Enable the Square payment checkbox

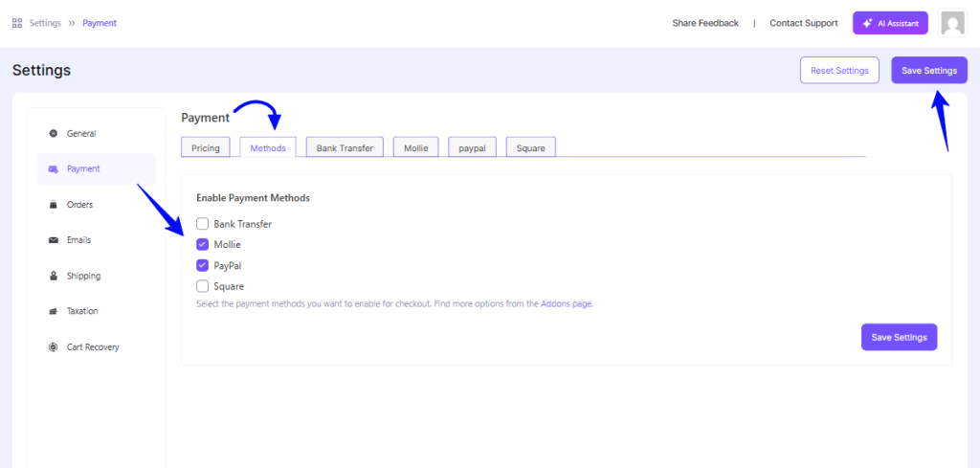(203, 286)
